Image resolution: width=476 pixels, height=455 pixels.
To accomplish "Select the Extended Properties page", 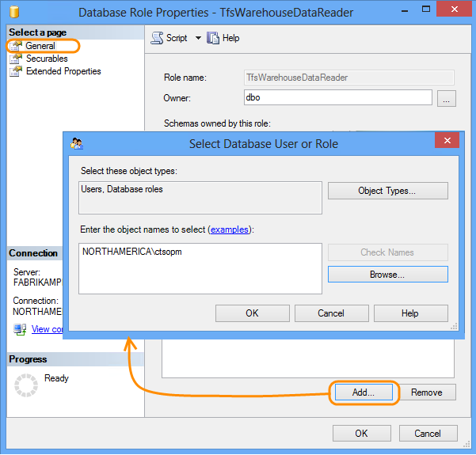I will (x=63, y=71).
